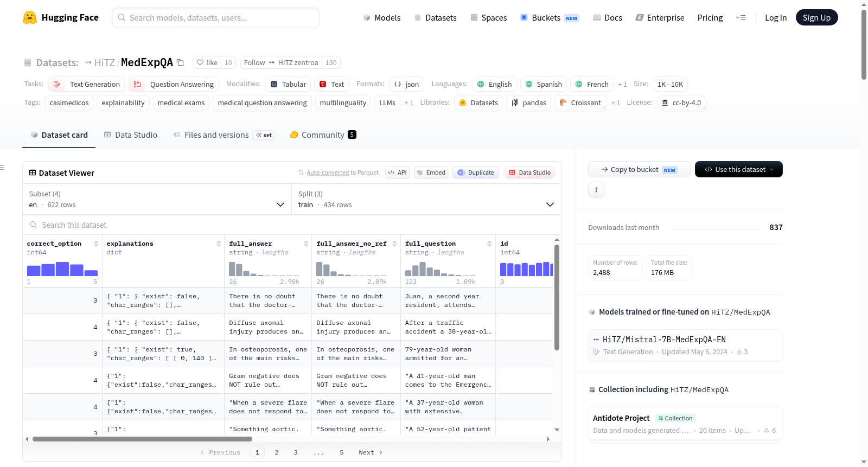868x467 pixels.
Task: Filter by json format
Action: click(406, 84)
